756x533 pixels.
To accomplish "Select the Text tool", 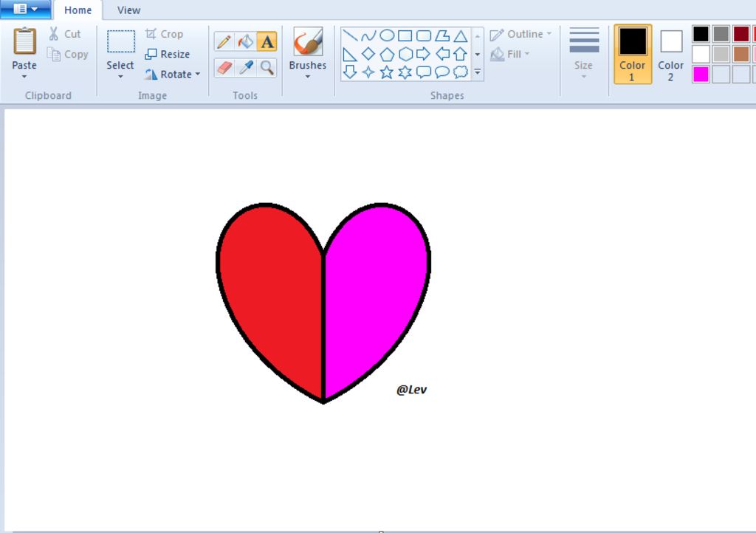I will coord(267,42).
